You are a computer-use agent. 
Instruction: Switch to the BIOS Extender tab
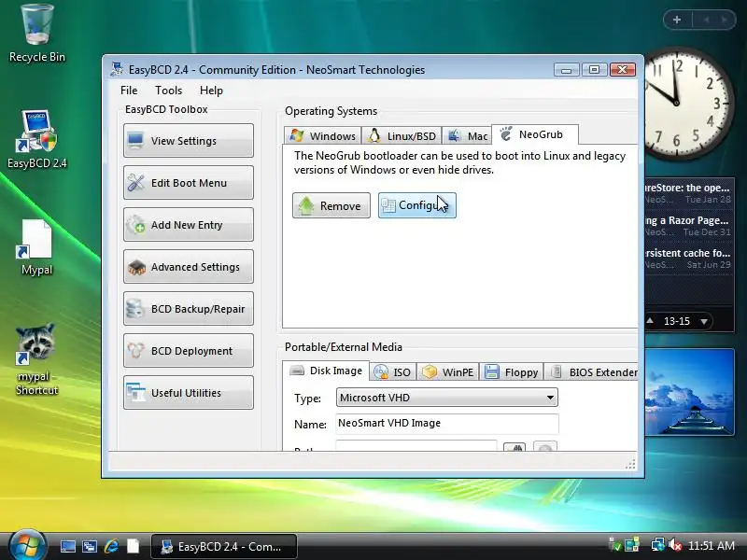pos(592,371)
